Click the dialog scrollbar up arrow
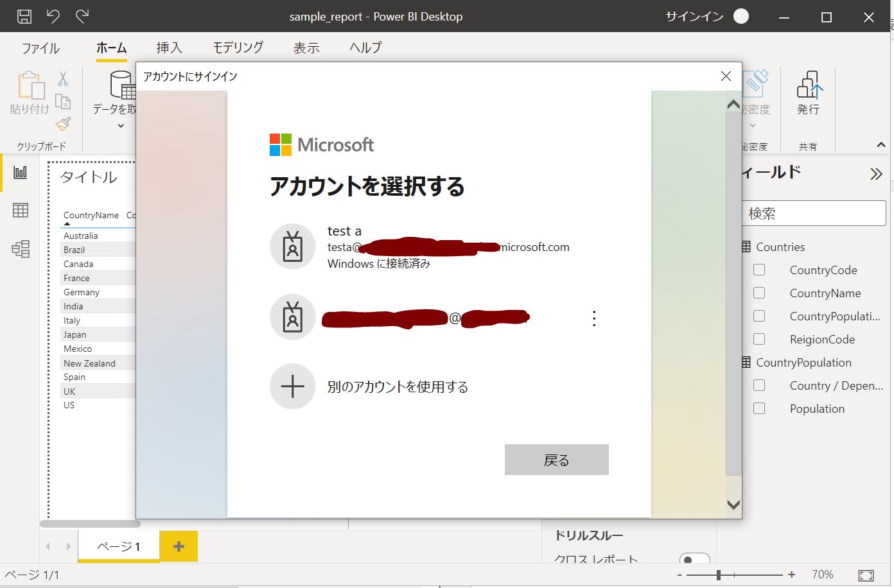Viewport: 894px width, 588px height. tap(733, 103)
